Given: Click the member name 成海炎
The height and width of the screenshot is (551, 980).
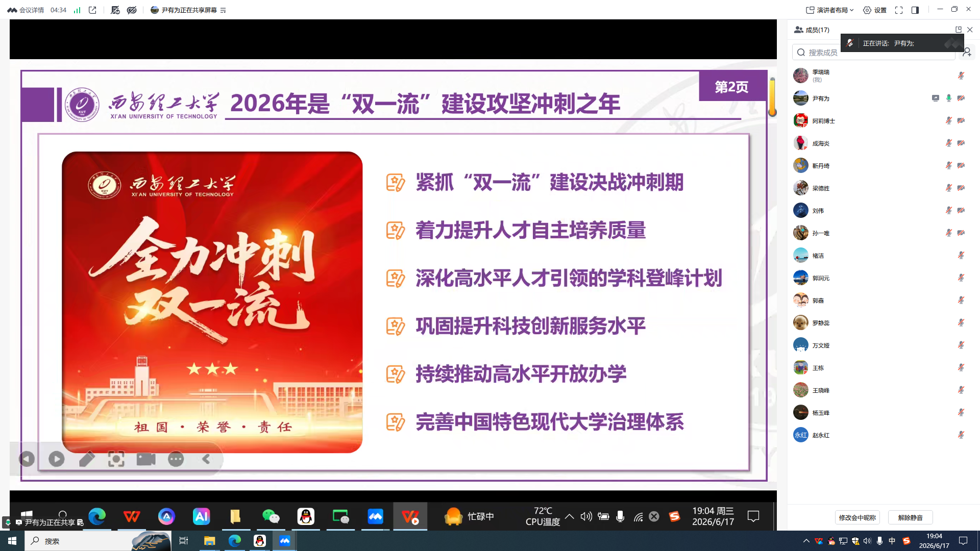Looking at the screenshot, I should (821, 143).
